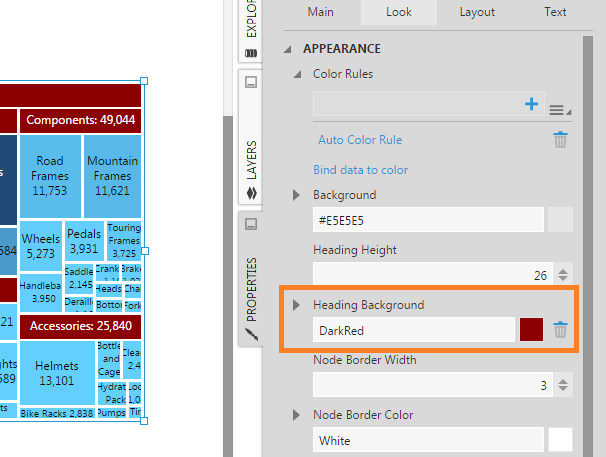Open the color rules list menu icon
The image size is (606, 457).
click(557, 109)
